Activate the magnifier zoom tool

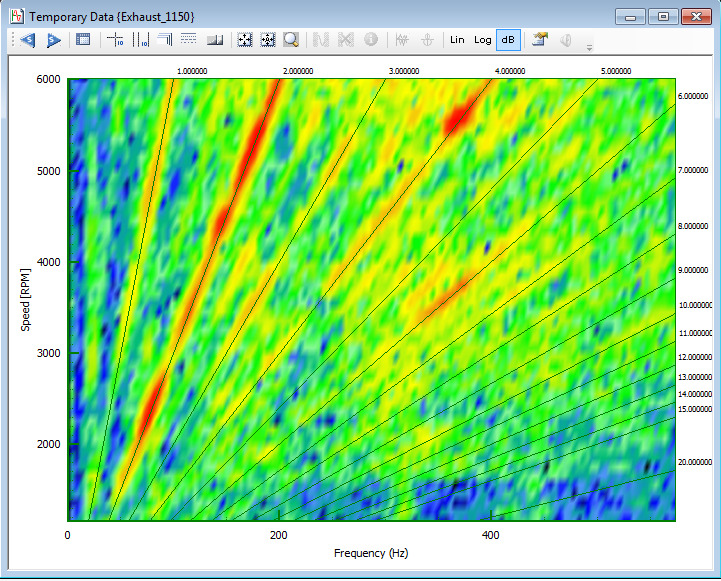click(x=291, y=40)
